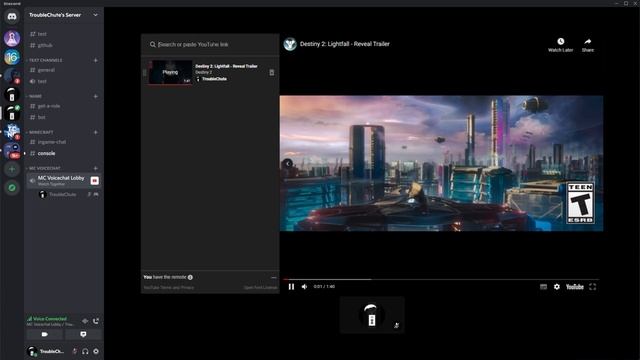Turn on camera with the video button

(x=44, y=334)
